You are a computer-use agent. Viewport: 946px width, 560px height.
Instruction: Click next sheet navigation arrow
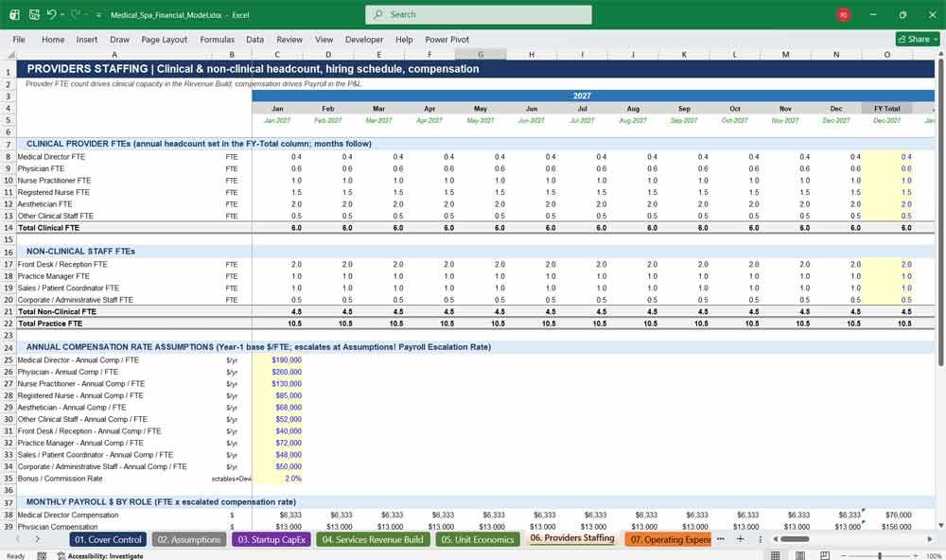click(x=38, y=539)
